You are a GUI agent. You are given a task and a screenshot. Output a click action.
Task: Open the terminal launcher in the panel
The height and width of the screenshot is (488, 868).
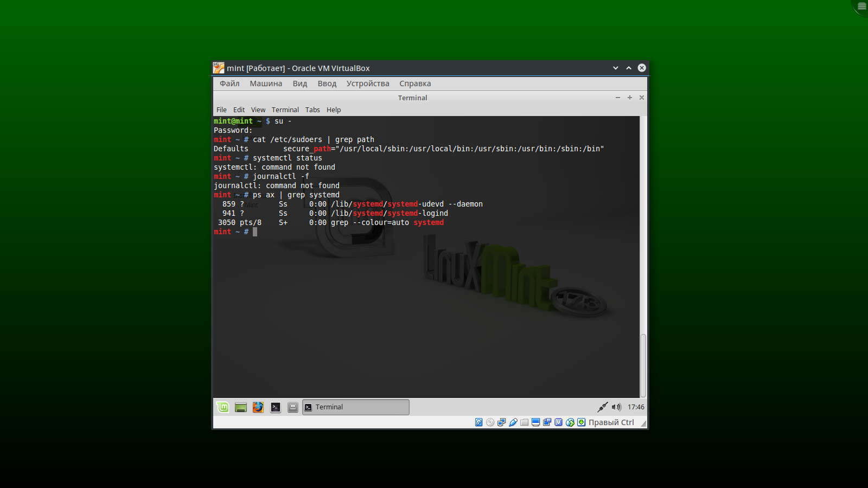coord(276,407)
